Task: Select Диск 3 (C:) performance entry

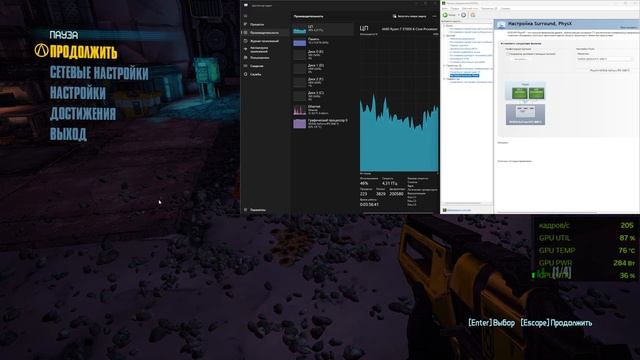Action: click(x=323, y=96)
